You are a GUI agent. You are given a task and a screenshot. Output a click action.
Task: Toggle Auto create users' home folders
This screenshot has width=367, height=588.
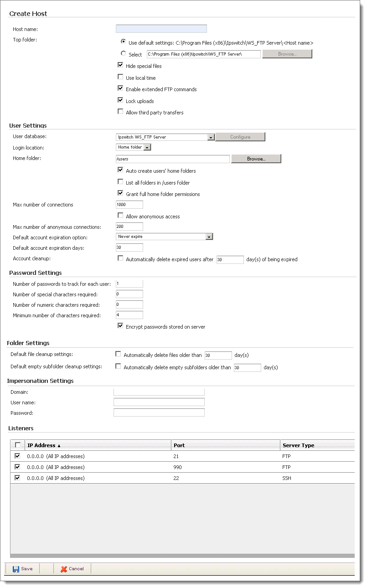click(120, 170)
